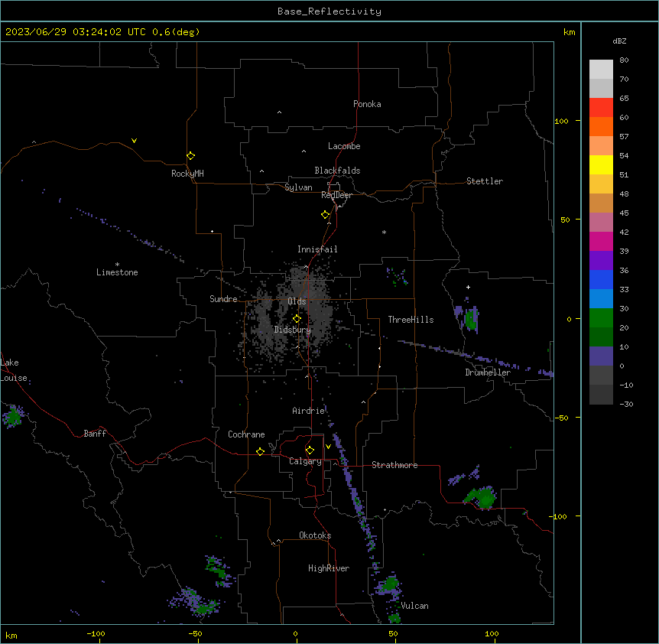This screenshot has height=644, width=659.
Task: Click the Didsbury label
Action: click(293, 330)
